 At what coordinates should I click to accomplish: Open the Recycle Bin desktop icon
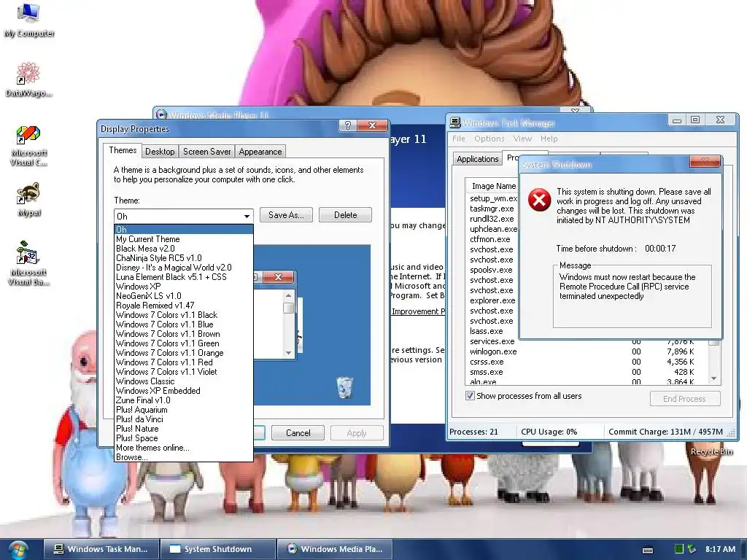711,451
